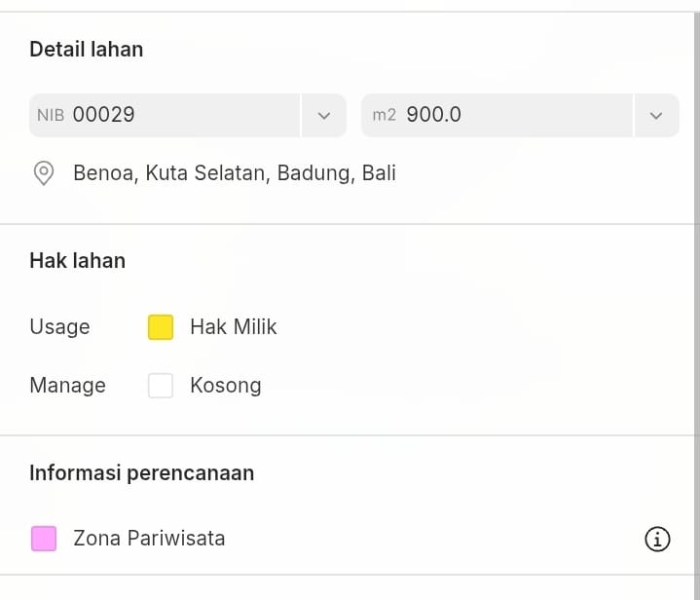The image size is (700, 600).
Task: Expand the NIB dropdown chevron
Action: [x=324, y=116]
